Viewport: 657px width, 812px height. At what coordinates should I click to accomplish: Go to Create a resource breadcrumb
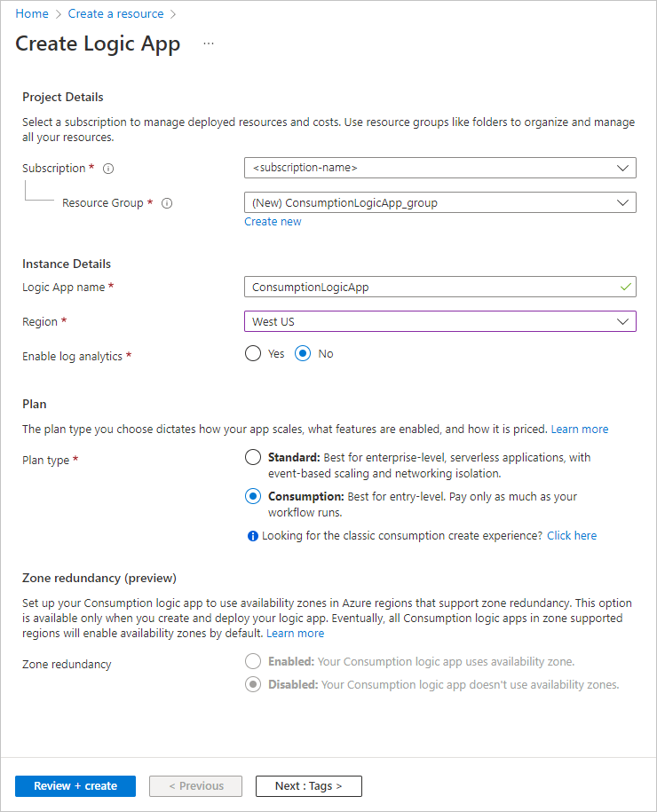click(115, 13)
